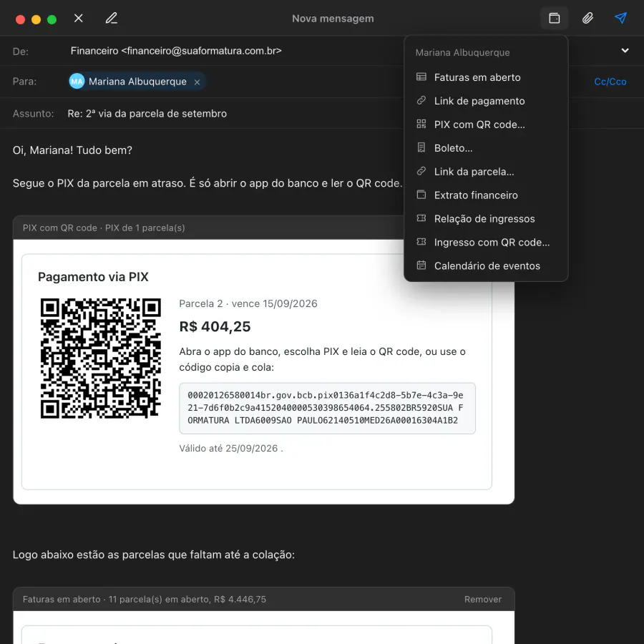Screen dimensions: 644x644
Task: Click link icon beside Link da parcela
Action: [x=421, y=171]
